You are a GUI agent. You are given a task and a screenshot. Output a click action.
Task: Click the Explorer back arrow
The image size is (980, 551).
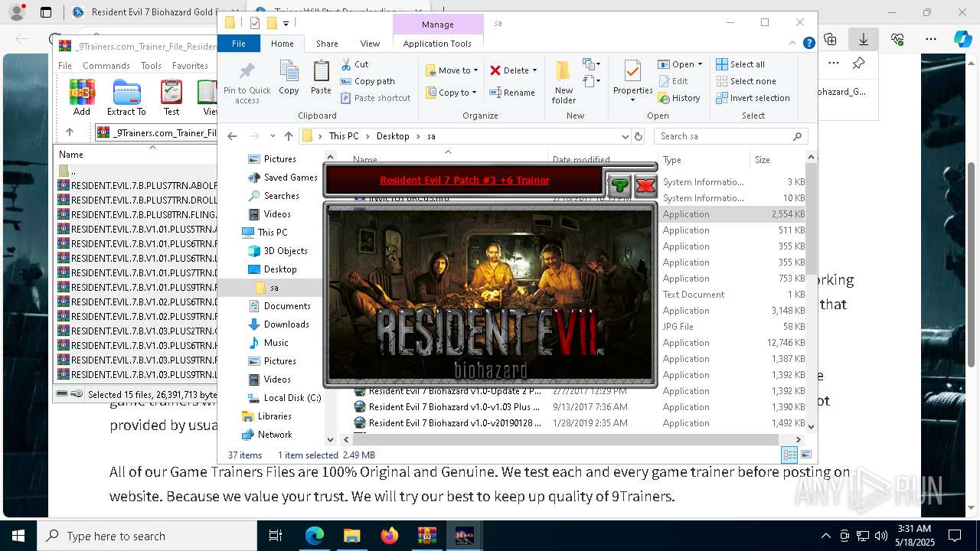(232, 136)
